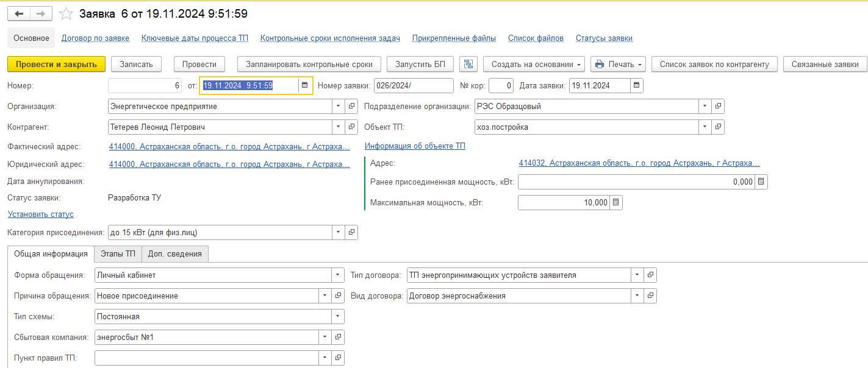Open Контрагент record with open-form icon

(351, 127)
